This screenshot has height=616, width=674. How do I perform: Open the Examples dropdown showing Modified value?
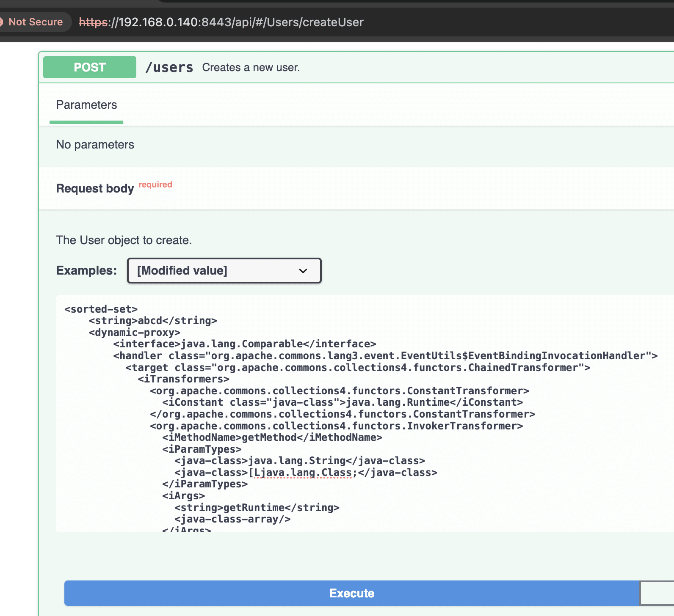224,271
